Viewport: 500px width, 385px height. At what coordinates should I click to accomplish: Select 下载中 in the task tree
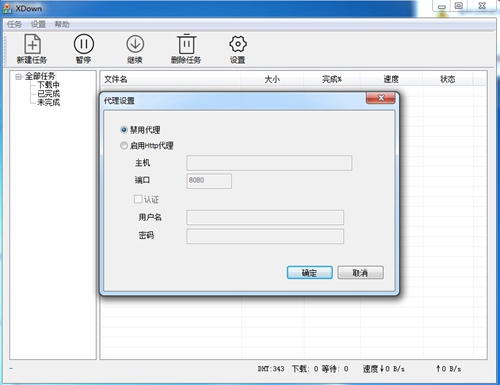pos(48,85)
